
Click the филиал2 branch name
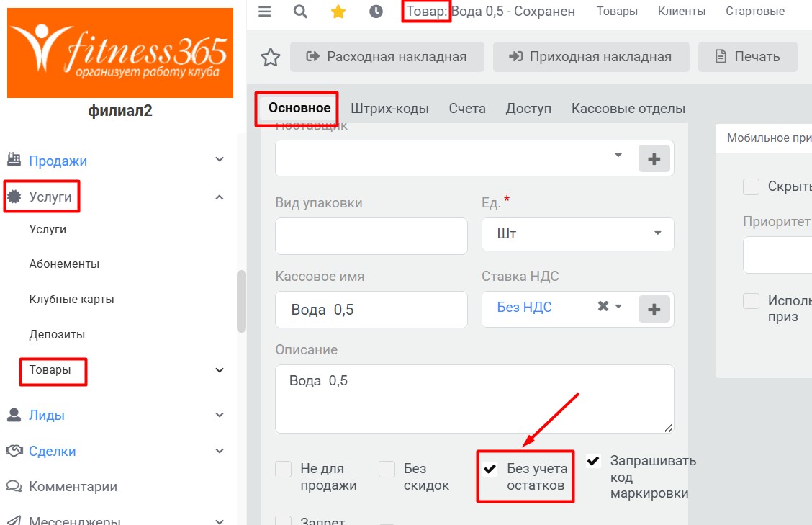[120, 110]
